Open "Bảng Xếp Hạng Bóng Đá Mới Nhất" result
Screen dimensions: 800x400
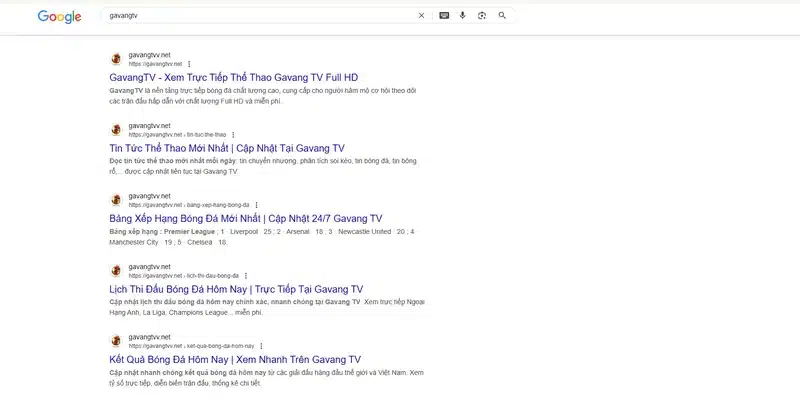[245, 218]
